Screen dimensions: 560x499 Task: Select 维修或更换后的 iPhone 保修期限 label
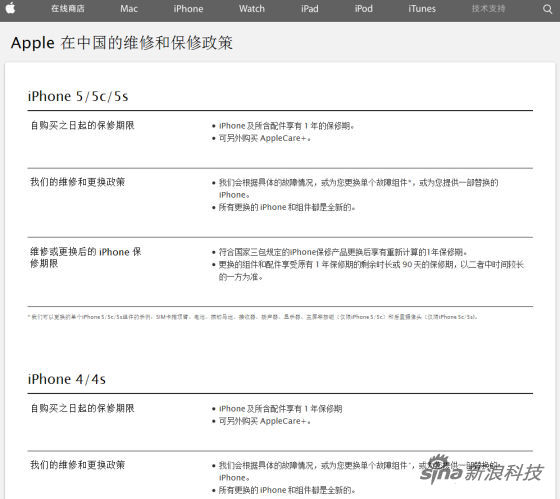[x=86, y=258]
